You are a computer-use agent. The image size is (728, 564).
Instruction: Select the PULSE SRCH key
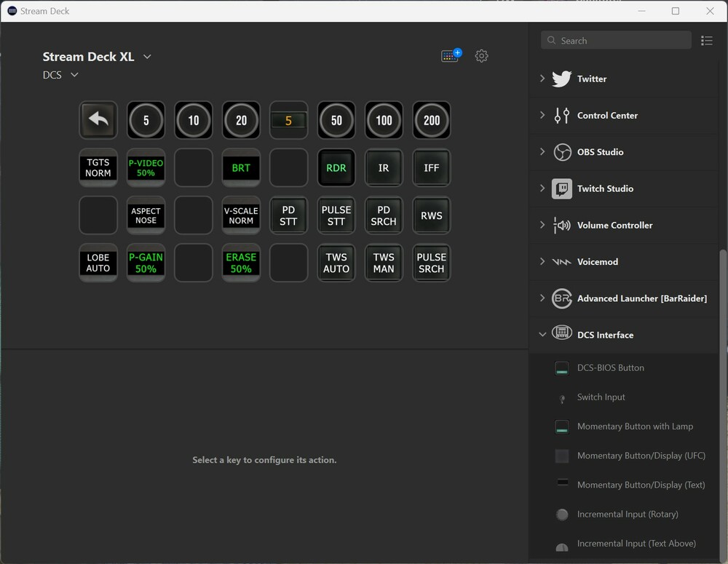[431, 263]
